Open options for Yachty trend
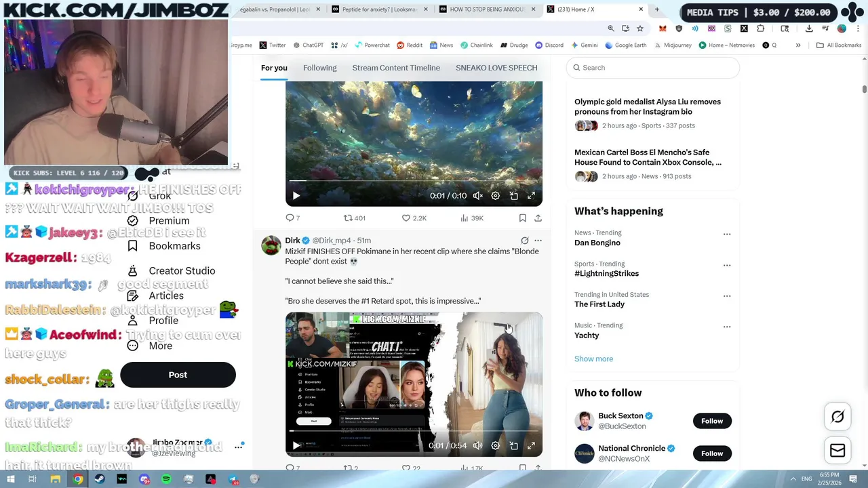868x488 pixels. (727, 327)
